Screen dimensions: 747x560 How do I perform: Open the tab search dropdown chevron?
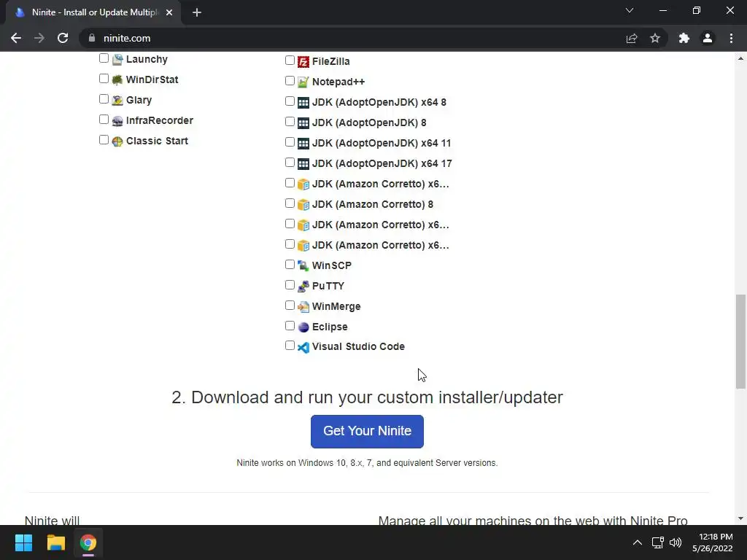coord(630,10)
